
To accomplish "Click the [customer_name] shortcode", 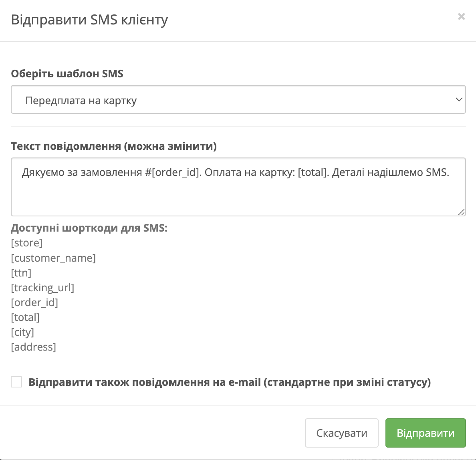I will point(53,258).
